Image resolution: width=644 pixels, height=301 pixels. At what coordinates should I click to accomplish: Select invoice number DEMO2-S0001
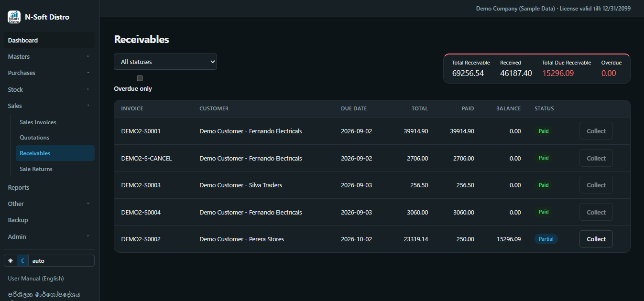(141, 131)
